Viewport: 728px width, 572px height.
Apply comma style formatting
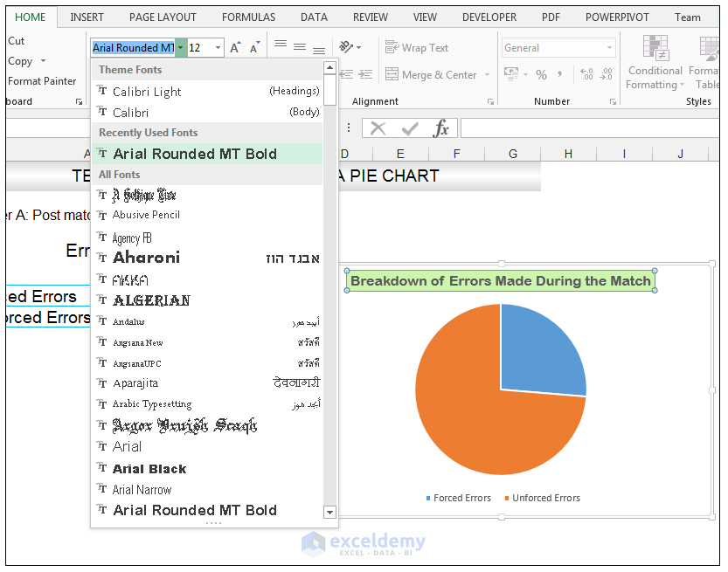coord(559,74)
